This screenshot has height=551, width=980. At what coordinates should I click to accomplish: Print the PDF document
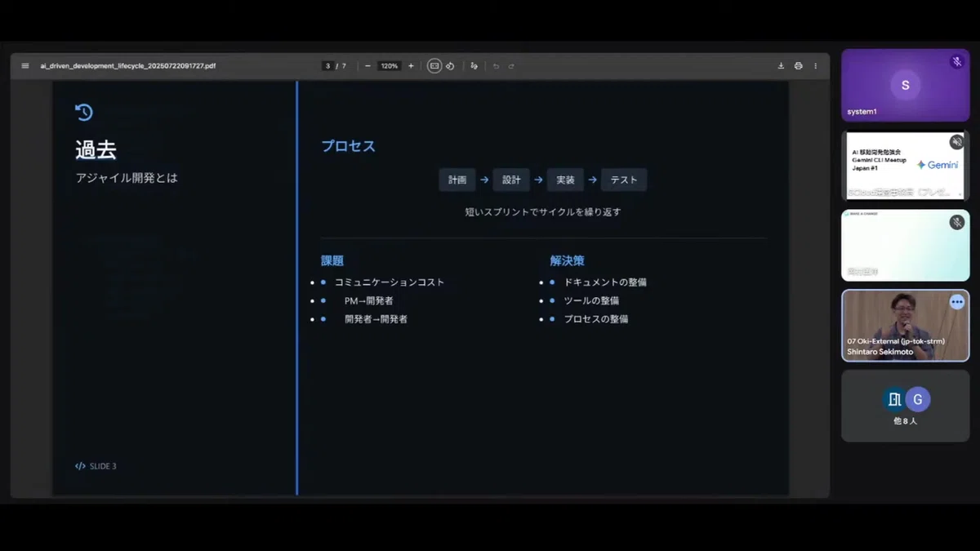pos(798,66)
